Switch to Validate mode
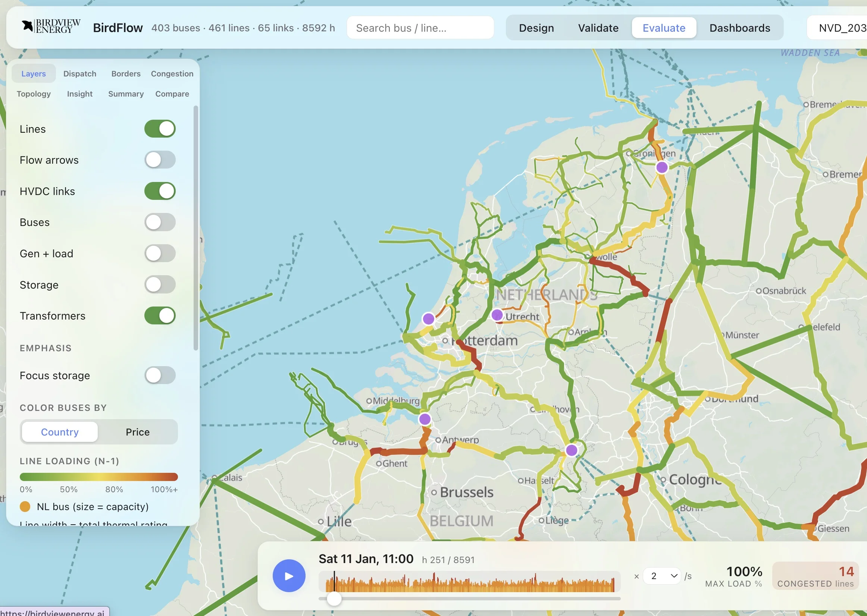Viewport: 867px width, 616px height. (598, 28)
